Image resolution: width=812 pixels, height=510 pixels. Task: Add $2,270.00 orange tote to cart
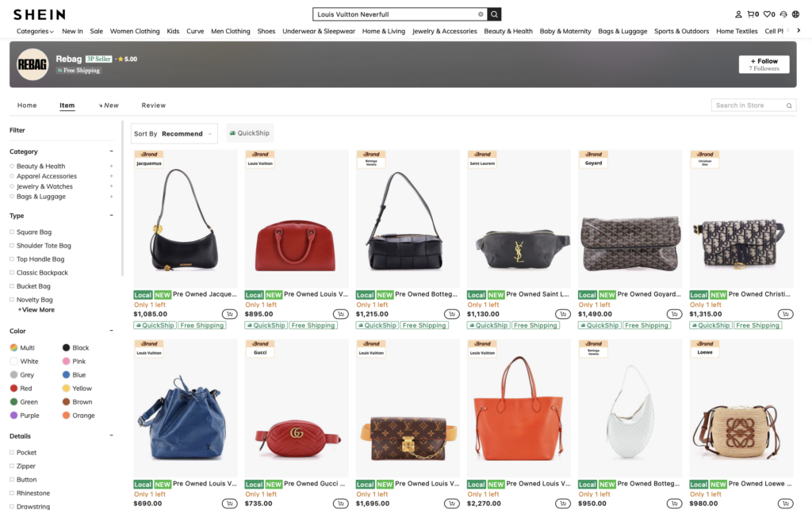click(x=563, y=504)
